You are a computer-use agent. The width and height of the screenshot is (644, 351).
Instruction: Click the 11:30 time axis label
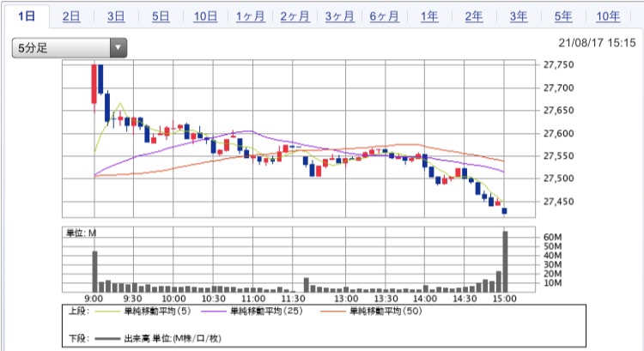[293, 299]
